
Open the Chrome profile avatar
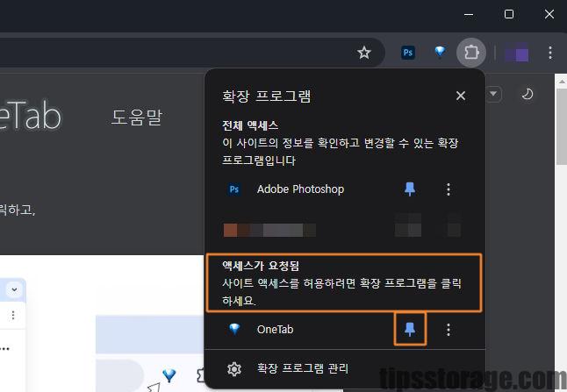[516, 53]
